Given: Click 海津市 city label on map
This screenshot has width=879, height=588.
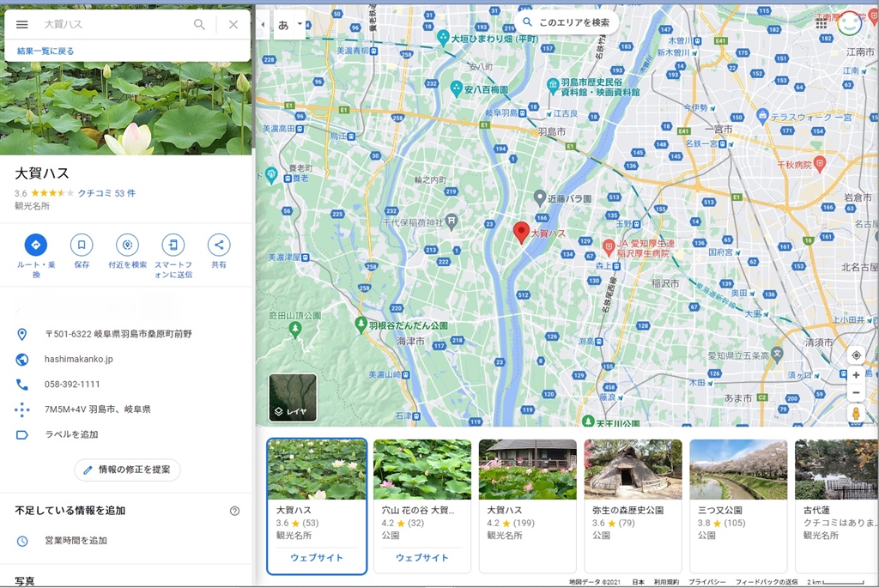Looking at the screenshot, I should coord(410,341).
